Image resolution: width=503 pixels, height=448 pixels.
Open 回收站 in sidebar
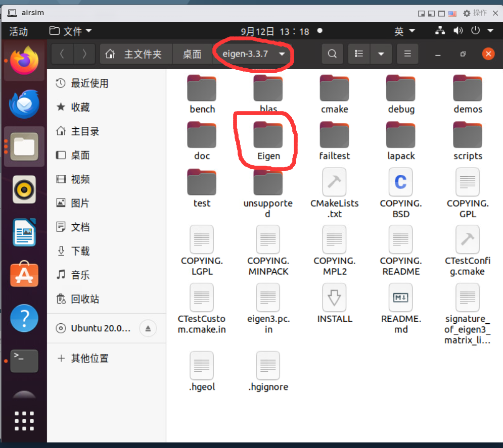coord(107,299)
